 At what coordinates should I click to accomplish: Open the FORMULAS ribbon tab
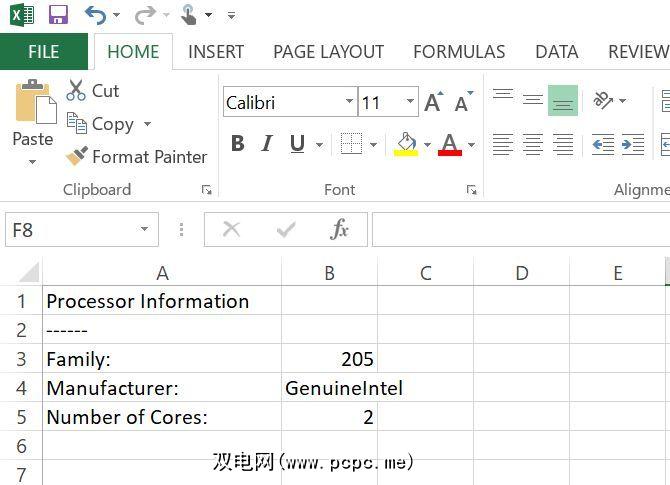click(459, 52)
